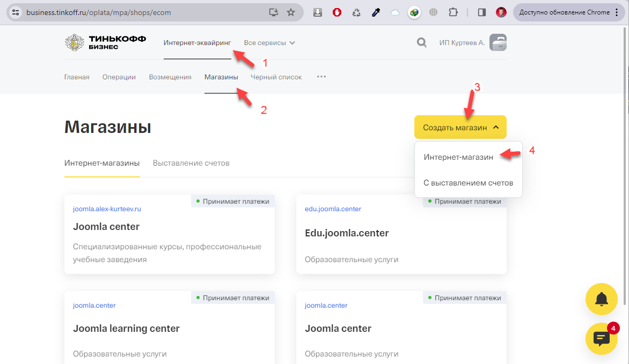
Task: Expand the Все сервисы dropdown
Action: click(269, 42)
